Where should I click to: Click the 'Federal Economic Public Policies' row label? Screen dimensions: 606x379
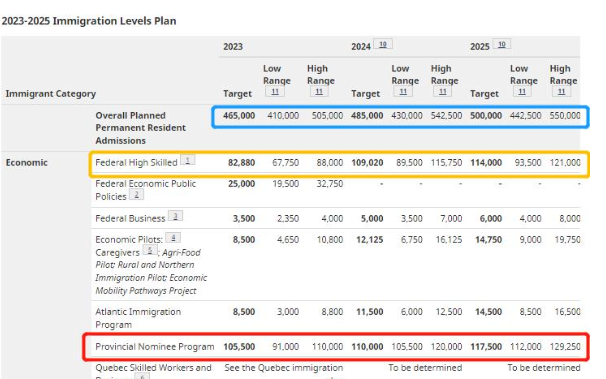[x=146, y=190]
